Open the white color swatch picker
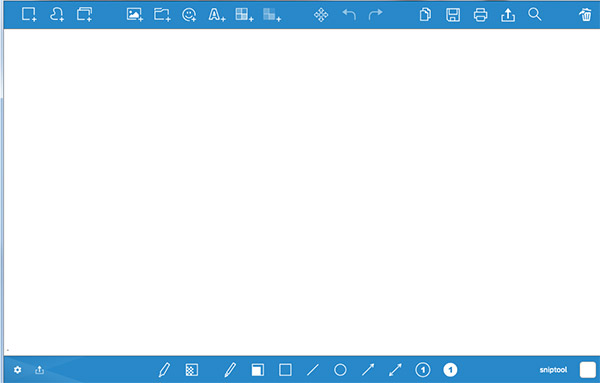This screenshot has height=383, width=600. 588,370
